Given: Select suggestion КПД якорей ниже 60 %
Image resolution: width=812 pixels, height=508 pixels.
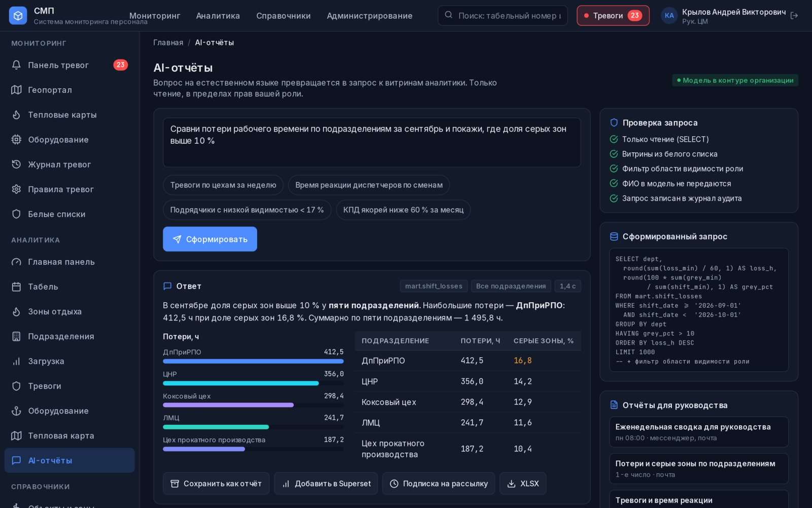Looking at the screenshot, I should pyautogui.click(x=403, y=210).
